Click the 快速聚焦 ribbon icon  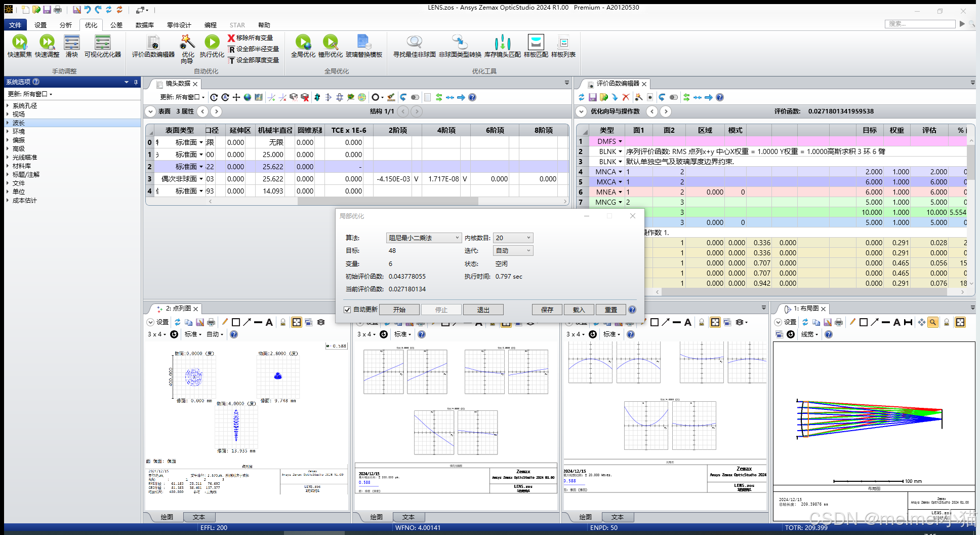click(x=19, y=46)
